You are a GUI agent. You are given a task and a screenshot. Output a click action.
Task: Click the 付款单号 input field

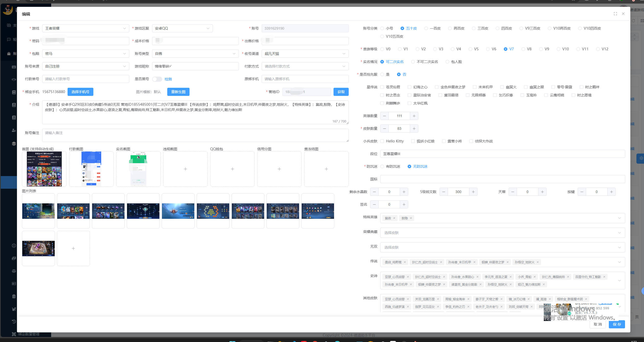86,79
